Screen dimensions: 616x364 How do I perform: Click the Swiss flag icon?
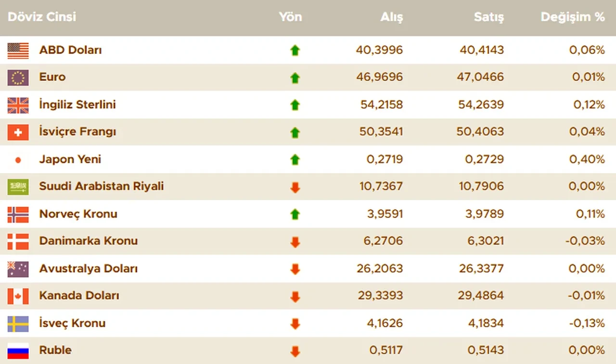pos(18,132)
